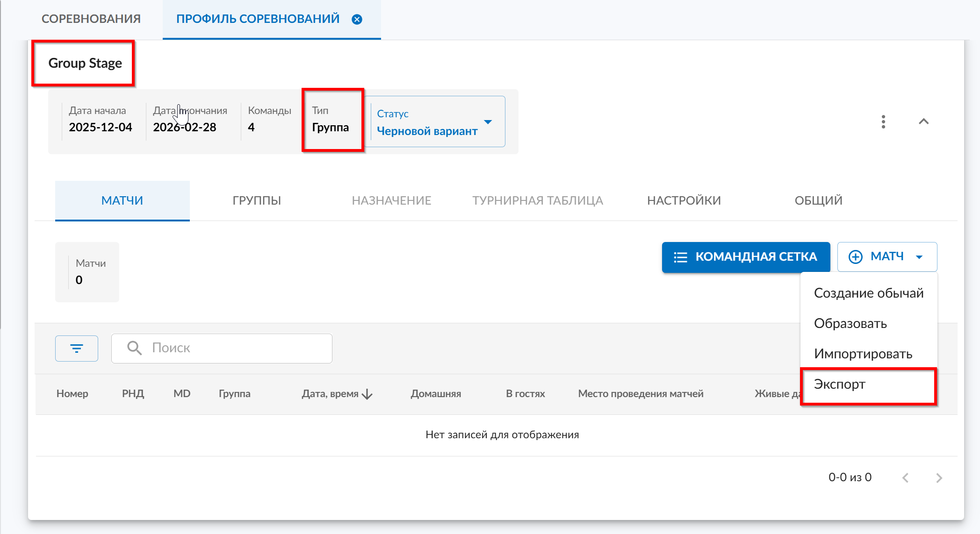Click the filter icon button
Image resolution: width=980 pixels, height=534 pixels.
coord(77,349)
